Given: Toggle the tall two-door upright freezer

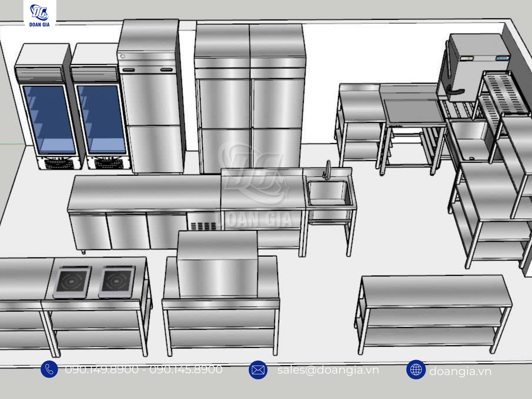Looking at the screenshot, I should (151, 104).
